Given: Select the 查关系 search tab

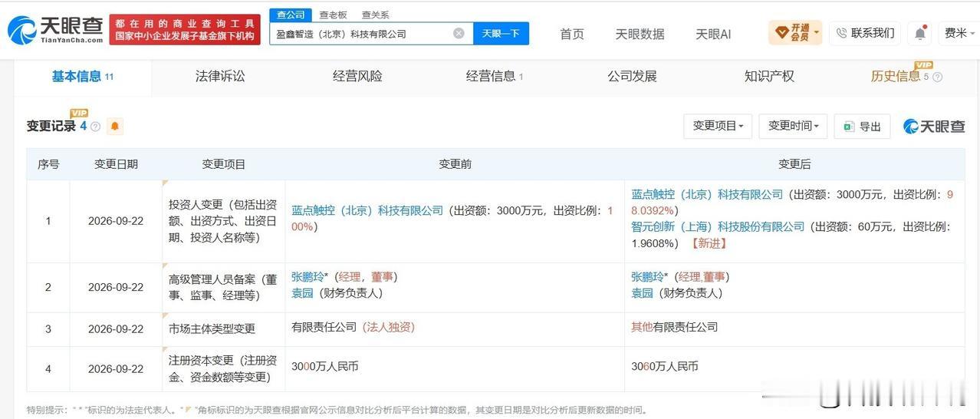Looking at the screenshot, I should click(x=376, y=15).
